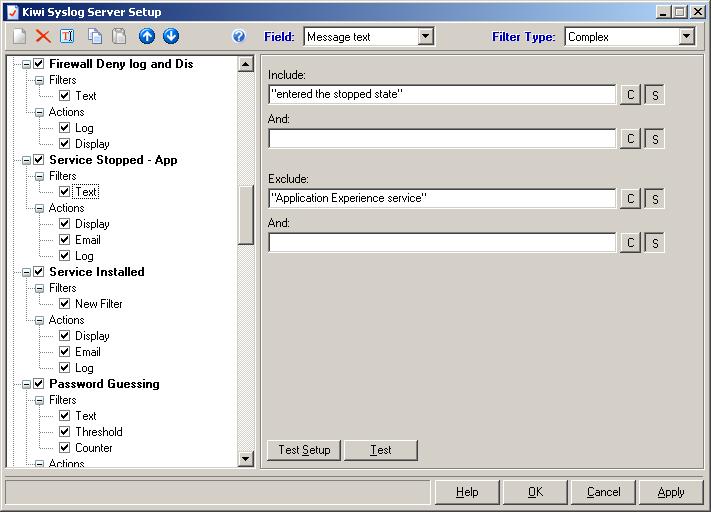
Task: Click C button next to Exclude field
Action: [x=630, y=199]
